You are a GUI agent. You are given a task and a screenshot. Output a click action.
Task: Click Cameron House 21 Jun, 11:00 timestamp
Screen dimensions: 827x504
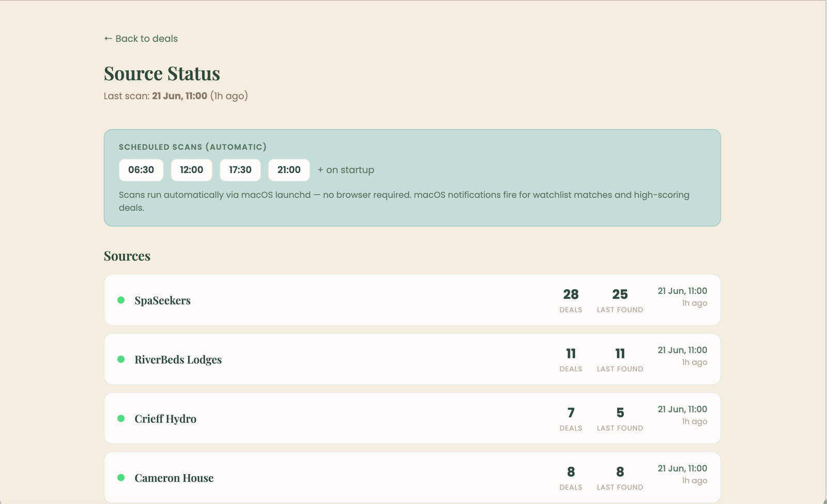click(x=682, y=468)
